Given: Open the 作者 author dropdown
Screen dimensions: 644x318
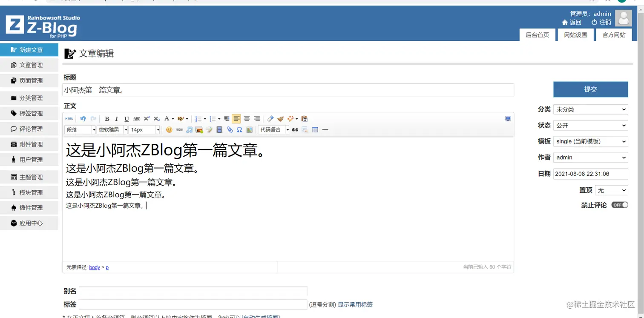Looking at the screenshot, I should [x=590, y=158].
